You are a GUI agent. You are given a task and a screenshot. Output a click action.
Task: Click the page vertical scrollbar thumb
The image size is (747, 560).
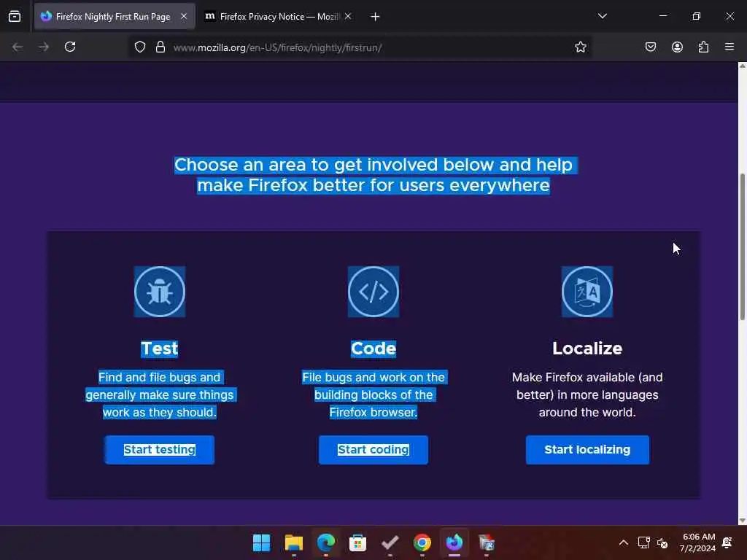pyautogui.click(x=742, y=246)
